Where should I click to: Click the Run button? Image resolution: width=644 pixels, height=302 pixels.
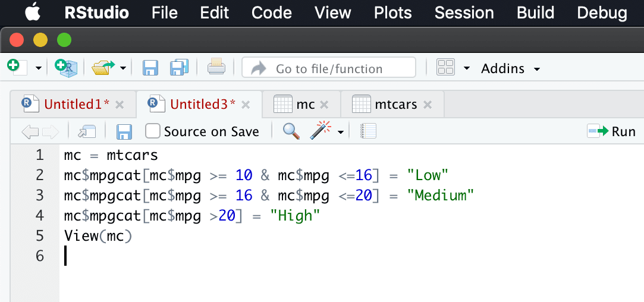pos(611,131)
